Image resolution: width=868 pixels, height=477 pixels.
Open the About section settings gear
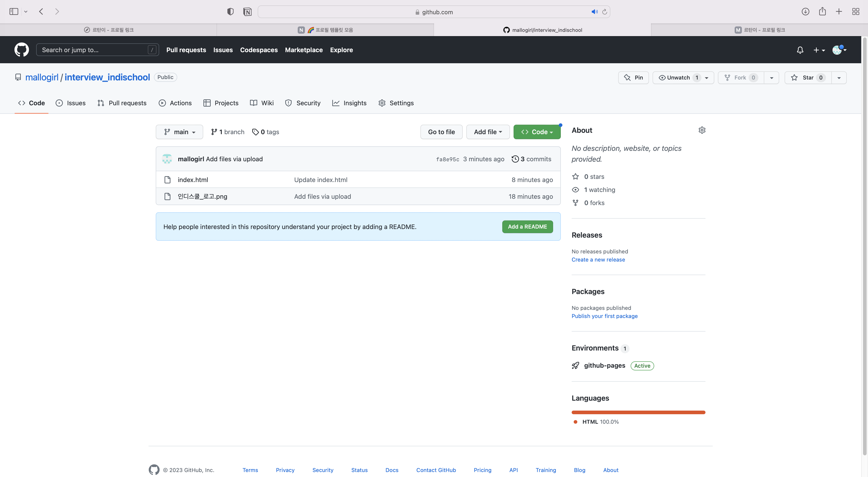point(702,130)
